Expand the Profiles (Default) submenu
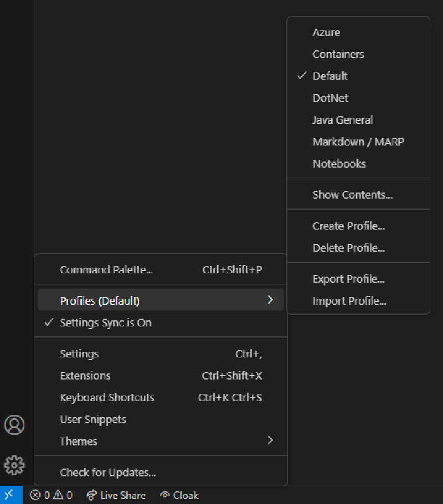 161,301
